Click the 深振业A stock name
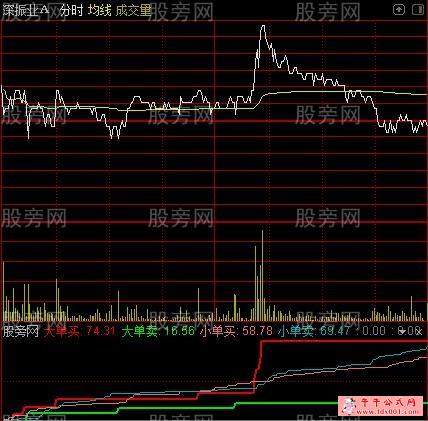428x421 pixels. [x=26, y=11]
